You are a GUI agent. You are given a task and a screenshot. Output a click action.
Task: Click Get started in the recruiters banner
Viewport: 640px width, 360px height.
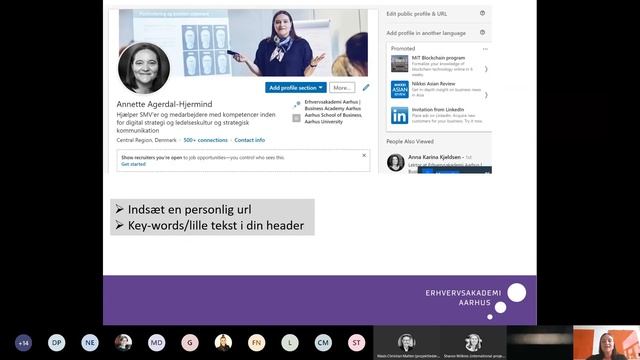coord(133,164)
